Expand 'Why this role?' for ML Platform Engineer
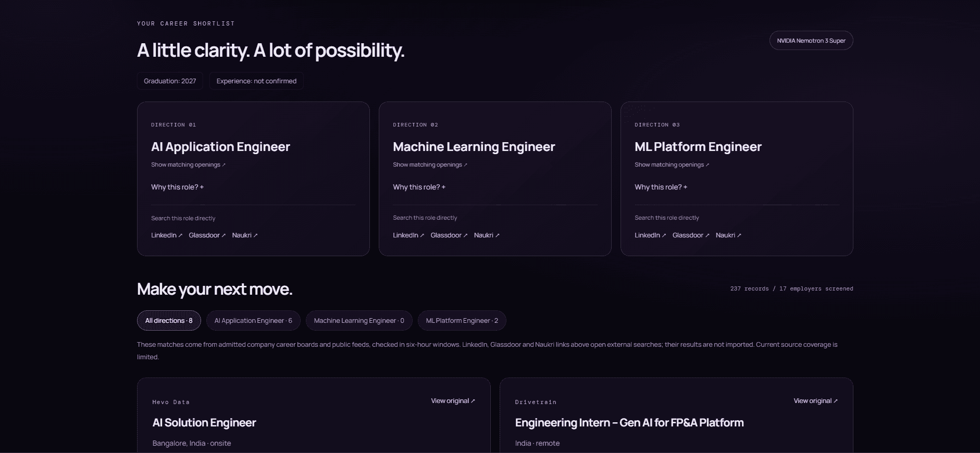The image size is (980, 453). click(x=661, y=187)
